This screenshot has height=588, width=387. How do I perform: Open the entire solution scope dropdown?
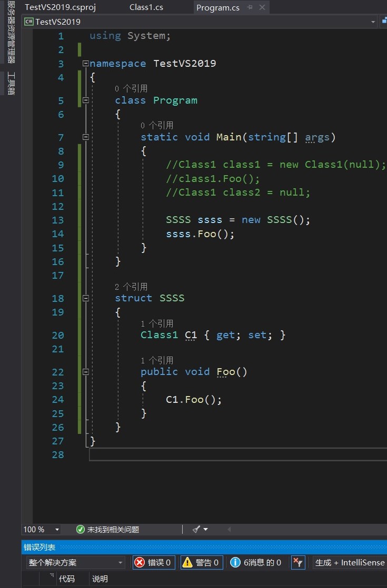pos(76,563)
